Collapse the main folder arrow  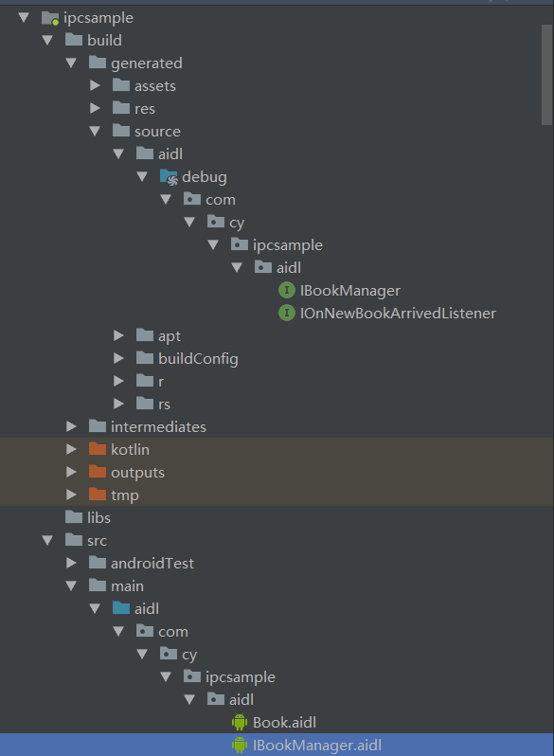coord(71,585)
